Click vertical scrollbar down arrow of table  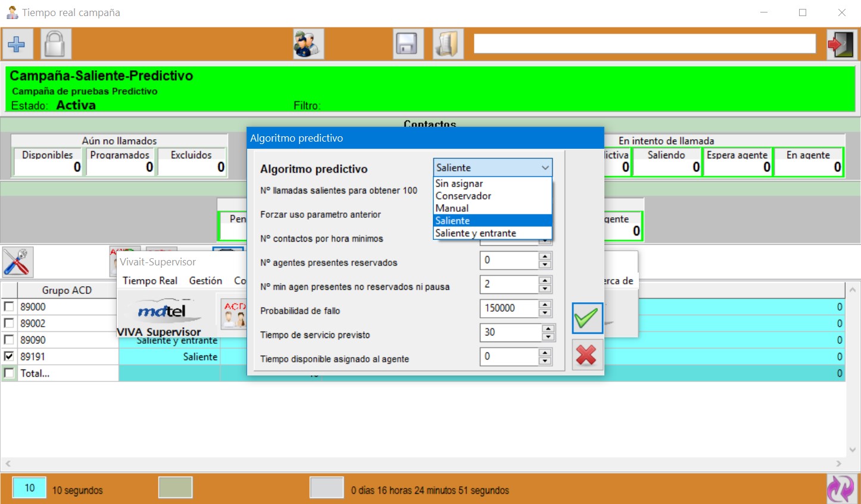click(852, 450)
